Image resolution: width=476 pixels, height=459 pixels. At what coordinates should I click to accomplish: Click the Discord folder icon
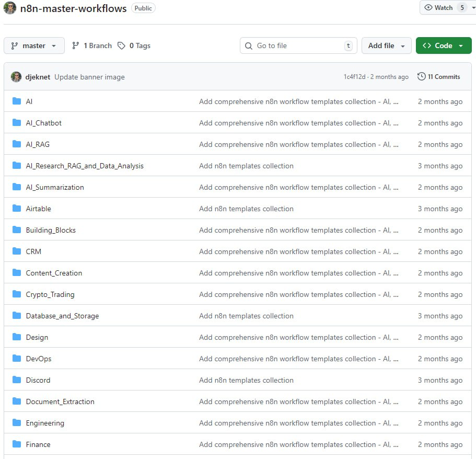17,380
